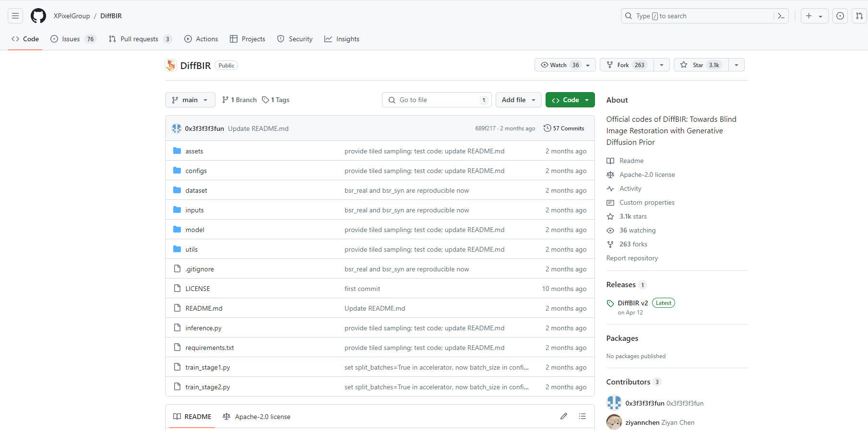This screenshot has width=868, height=431.
Task: Open the Star lists dropdown arrow
Action: (x=736, y=65)
